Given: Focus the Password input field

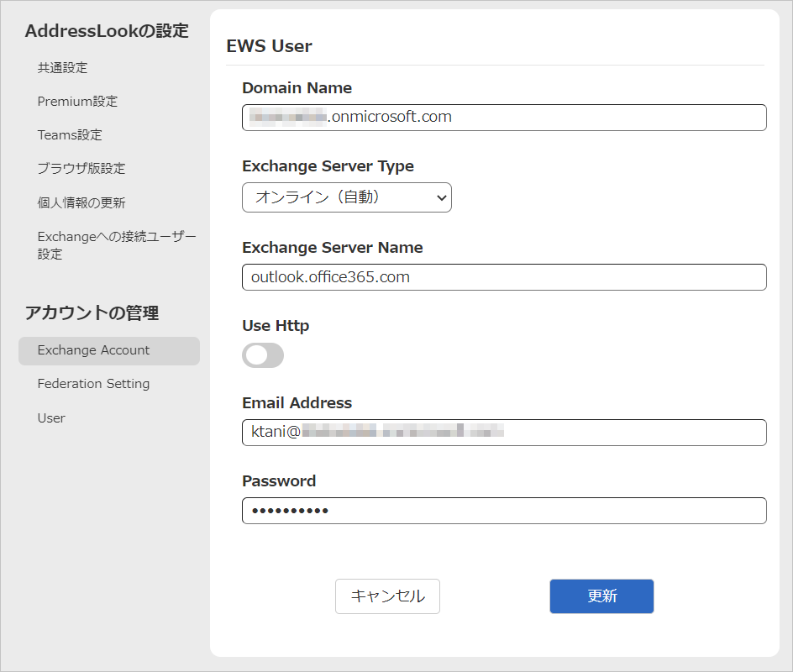Looking at the screenshot, I should click(x=504, y=511).
